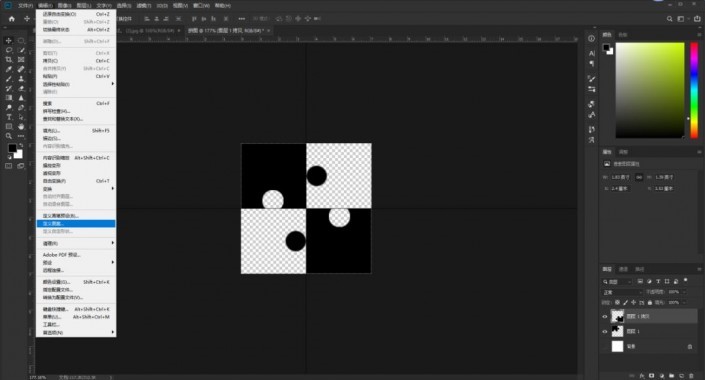The height and width of the screenshot is (380, 705).
Task: Create new group with folder icon
Action: pyautogui.click(x=671, y=376)
